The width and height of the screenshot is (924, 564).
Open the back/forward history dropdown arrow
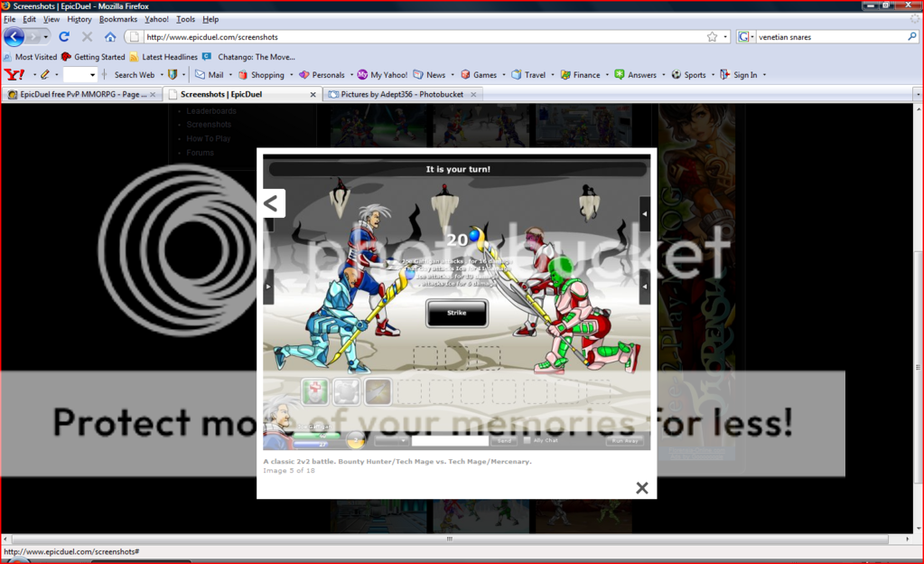pos(46,37)
